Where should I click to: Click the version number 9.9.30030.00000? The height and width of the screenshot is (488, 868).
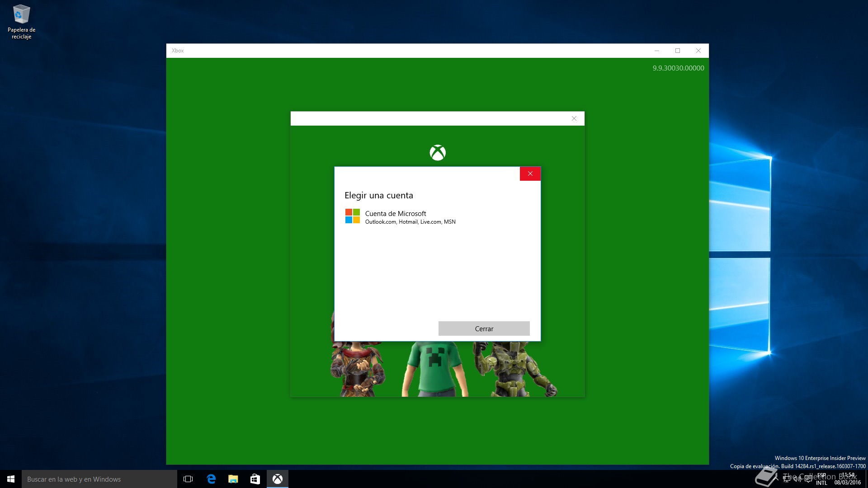tap(678, 68)
